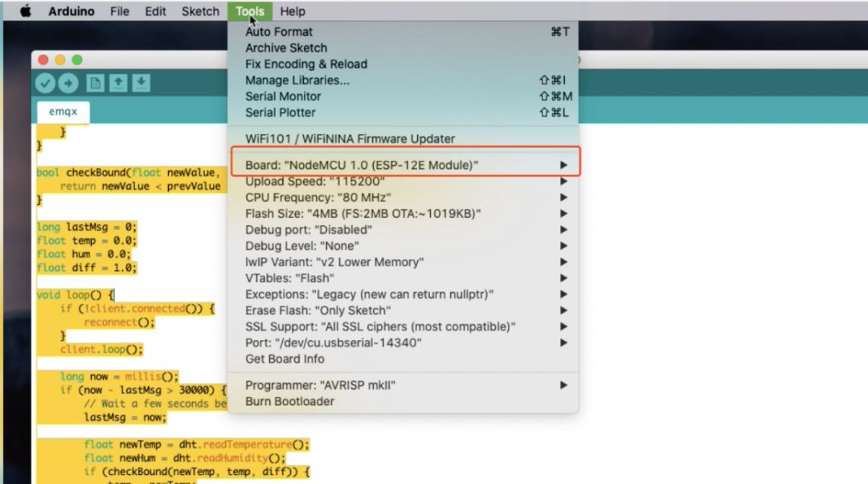Screen dimensions: 868x484
Task: Expand the Upload Speed 115200 submenu
Action: click(403, 182)
